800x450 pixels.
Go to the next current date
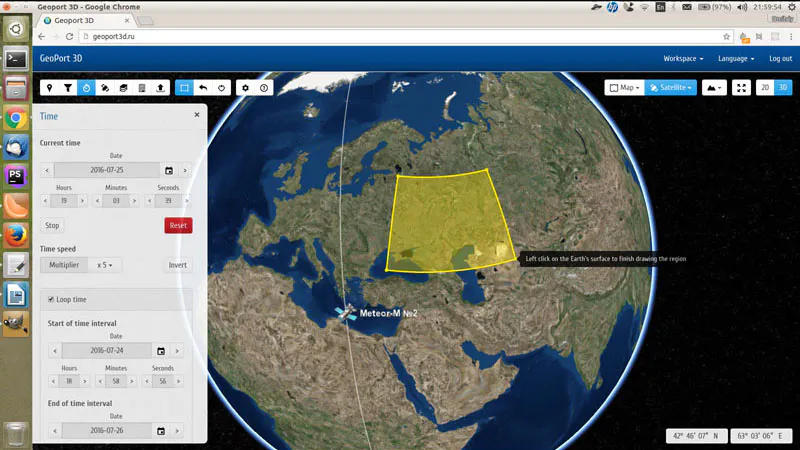pyautogui.click(x=185, y=170)
